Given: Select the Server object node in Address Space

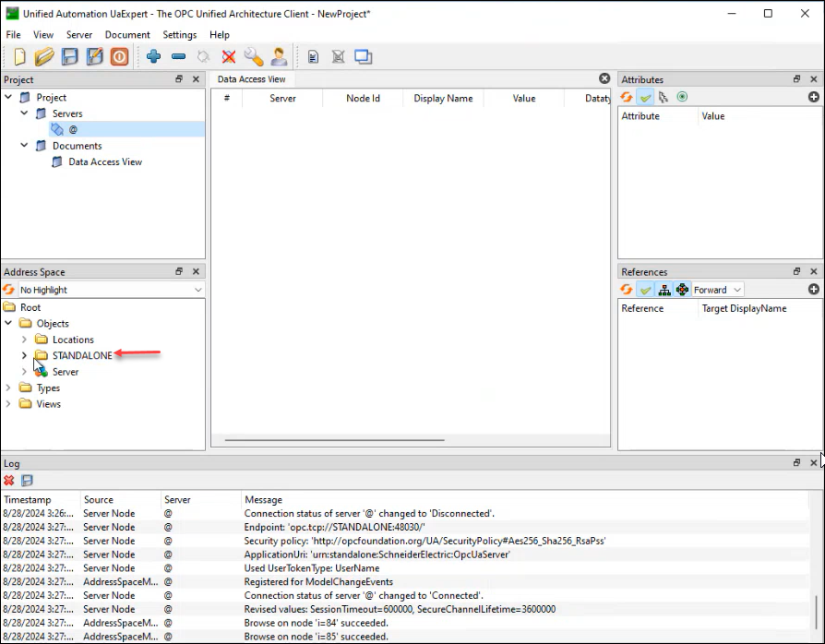Looking at the screenshot, I should [x=66, y=372].
